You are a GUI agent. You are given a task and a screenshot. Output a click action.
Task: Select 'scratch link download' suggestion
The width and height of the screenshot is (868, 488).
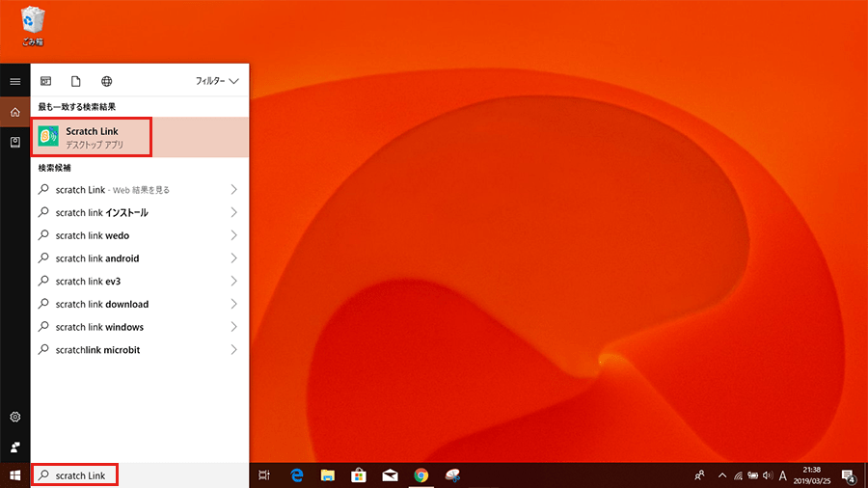[140, 305]
